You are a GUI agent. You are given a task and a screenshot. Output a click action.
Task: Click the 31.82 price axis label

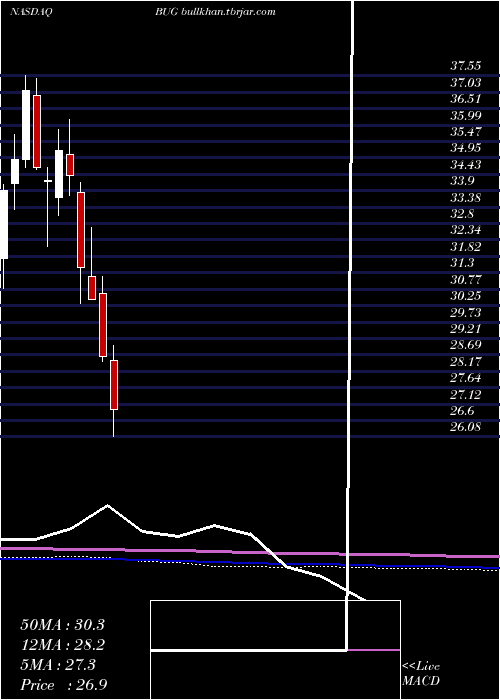[466, 247]
